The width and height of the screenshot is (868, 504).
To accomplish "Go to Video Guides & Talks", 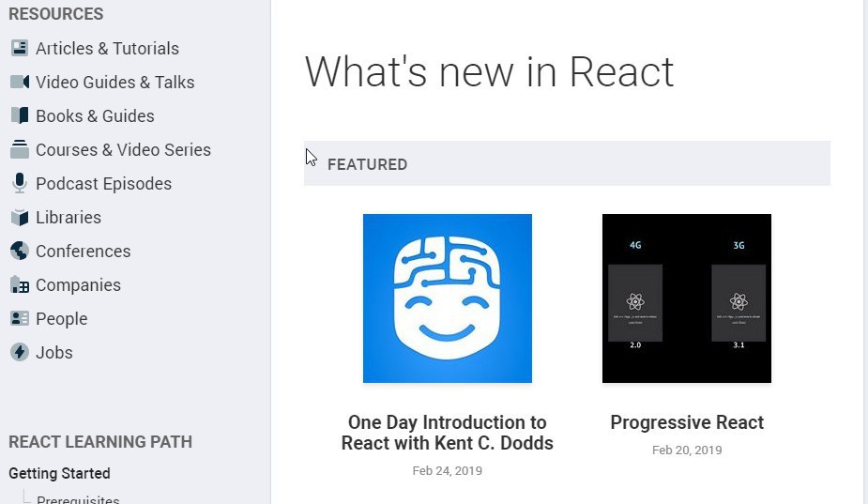I will 115,82.
